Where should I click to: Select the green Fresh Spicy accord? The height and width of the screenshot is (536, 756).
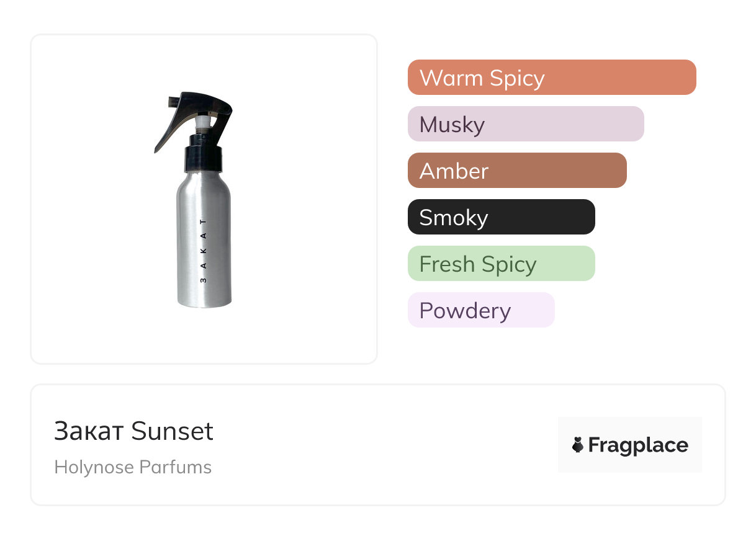(501, 264)
